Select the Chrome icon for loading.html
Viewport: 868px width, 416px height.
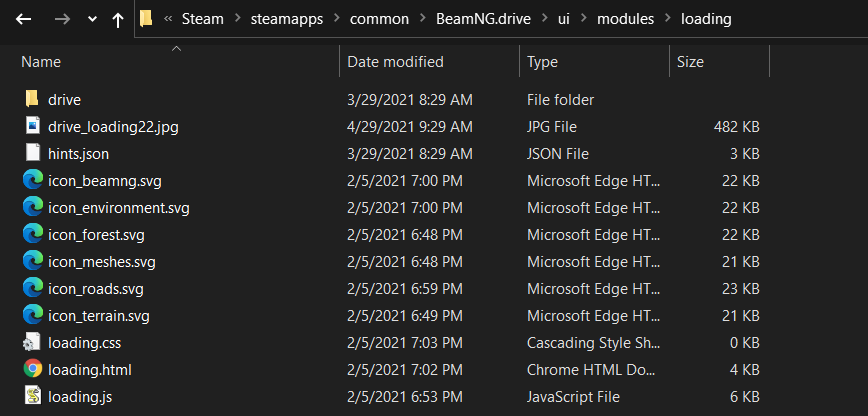(32, 369)
